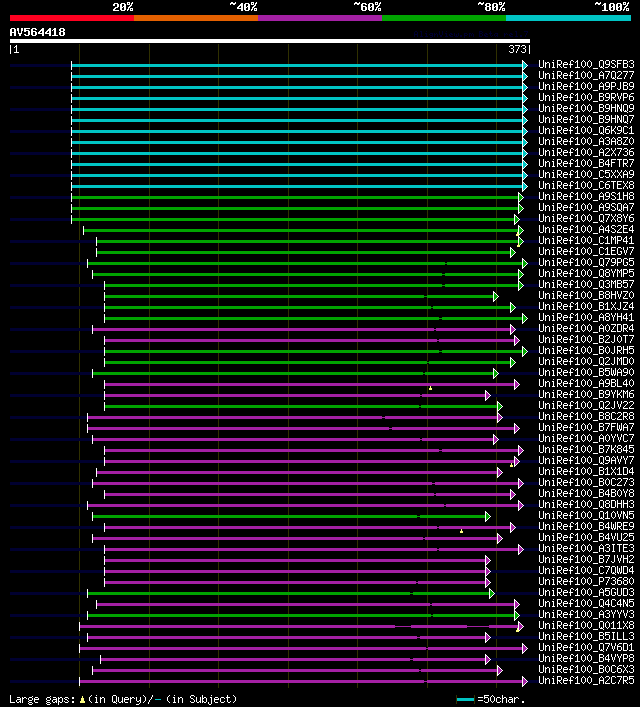The image size is (640, 707).
Task: Select the UniRef100_B9YKM6 label
Action: click(x=586, y=394)
